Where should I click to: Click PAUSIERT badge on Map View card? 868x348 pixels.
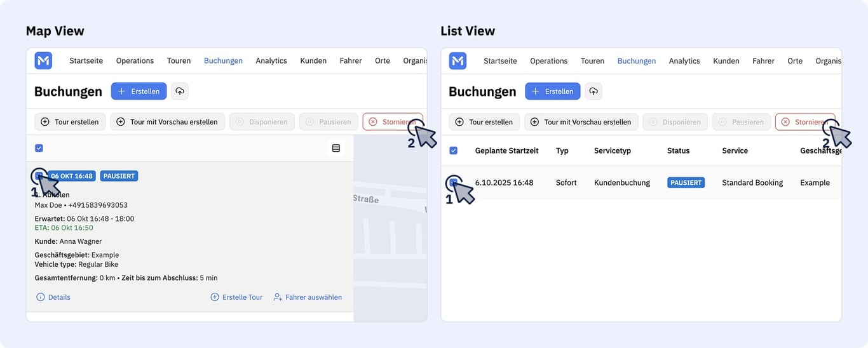(119, 176)
